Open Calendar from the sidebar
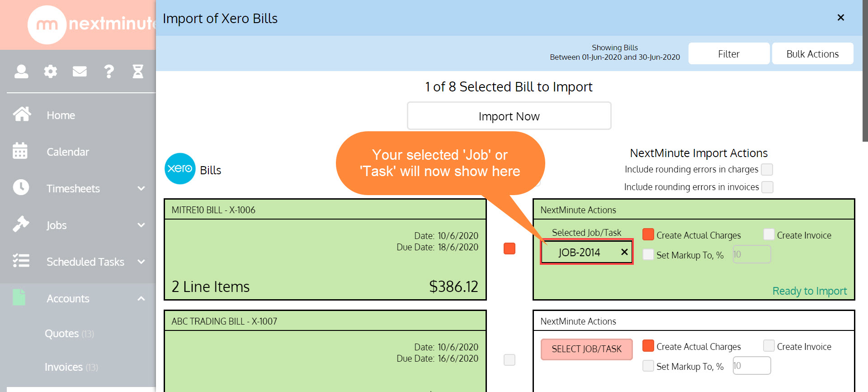This screenshot has height=392, width=868. (x=68, y=152)
